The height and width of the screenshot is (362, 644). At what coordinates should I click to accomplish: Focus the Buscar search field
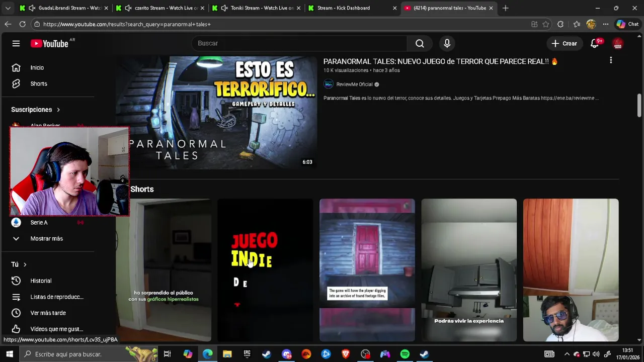tap(299, 43)
